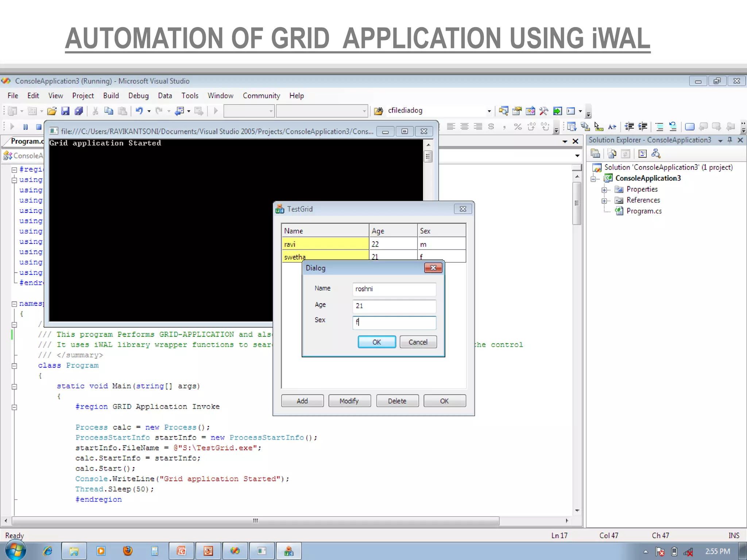Screen dimensions: 747x560
Task: Click the Age input field containing 21
Action: tap(394, 306)
